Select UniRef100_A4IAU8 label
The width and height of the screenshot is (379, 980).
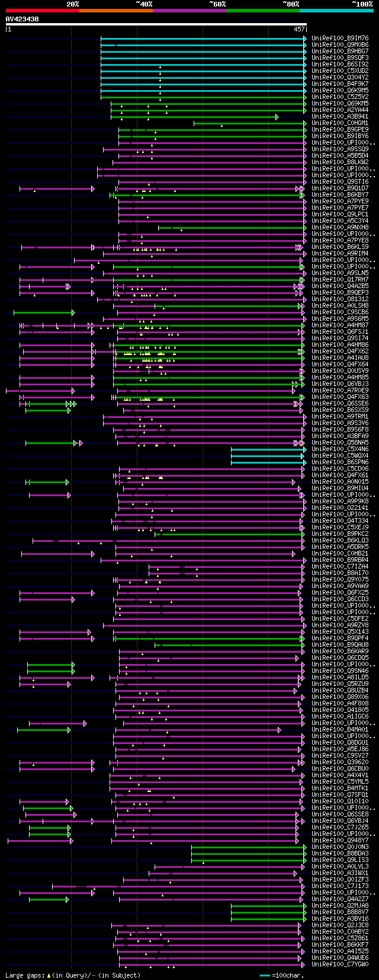point(340,358)
